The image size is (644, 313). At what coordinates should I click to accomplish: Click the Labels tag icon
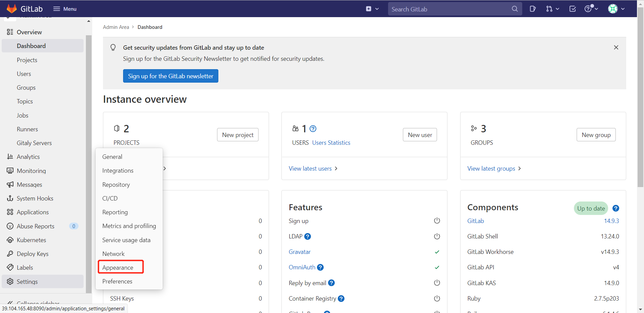[x=10, y=267]
